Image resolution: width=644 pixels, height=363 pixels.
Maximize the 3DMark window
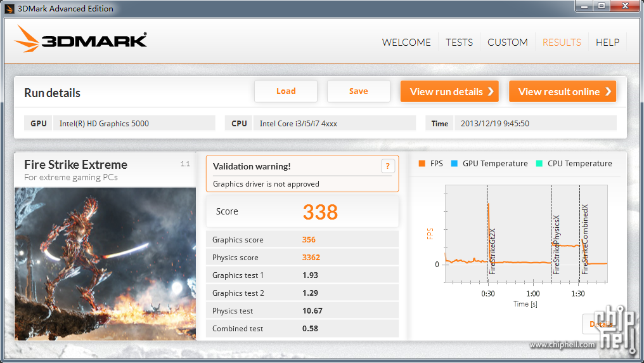(602, 6)
